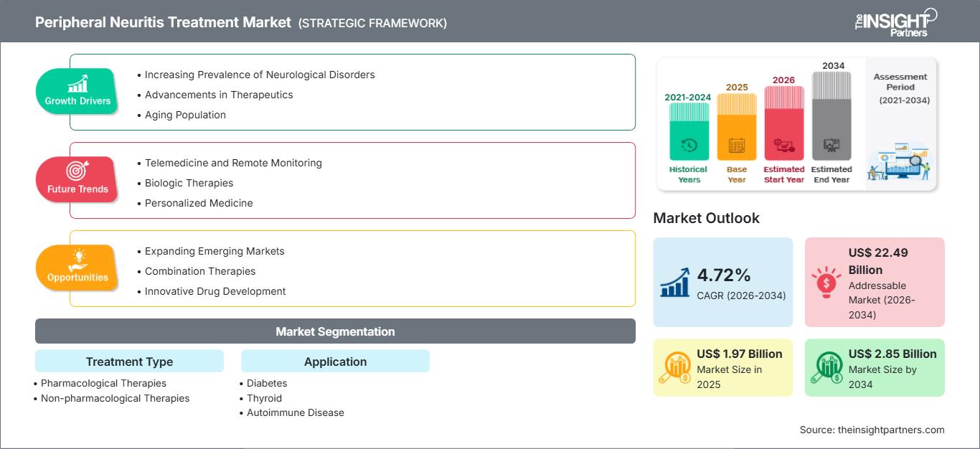Click 'Telemedicine and Remote Monitoring' bullet
The height and width of the screenshot is (449, 980).
pos(233,163)
